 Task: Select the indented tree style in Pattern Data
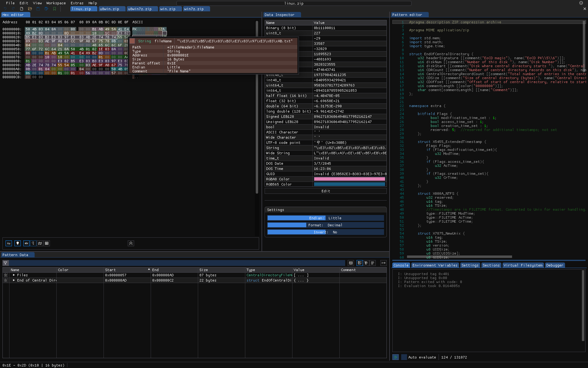pyautogui.click(x=366, y=263)
